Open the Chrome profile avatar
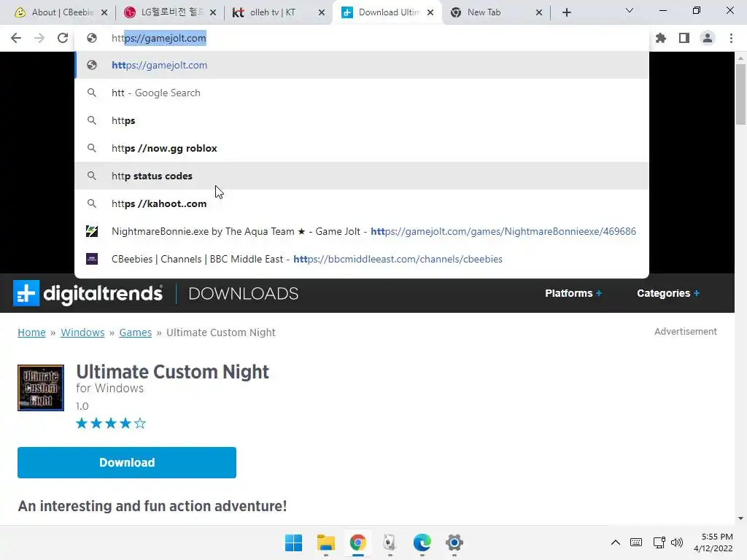The width and height of the screenshot is (747, 560). (708, 38)
